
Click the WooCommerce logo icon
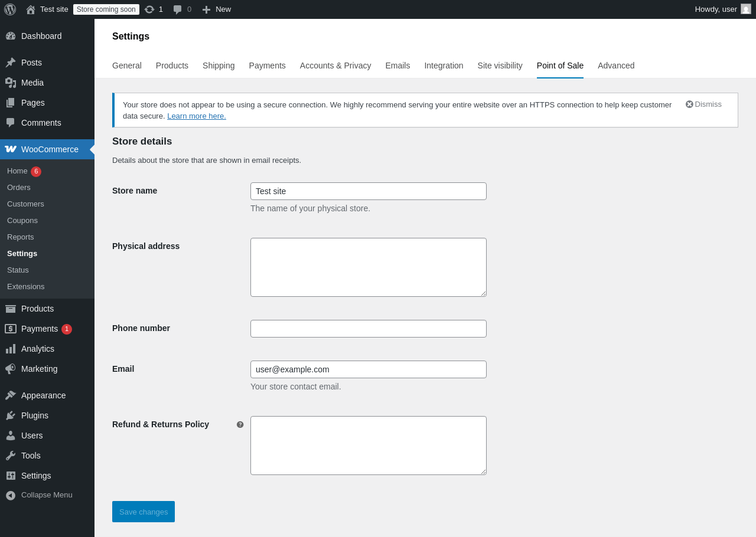11,149
